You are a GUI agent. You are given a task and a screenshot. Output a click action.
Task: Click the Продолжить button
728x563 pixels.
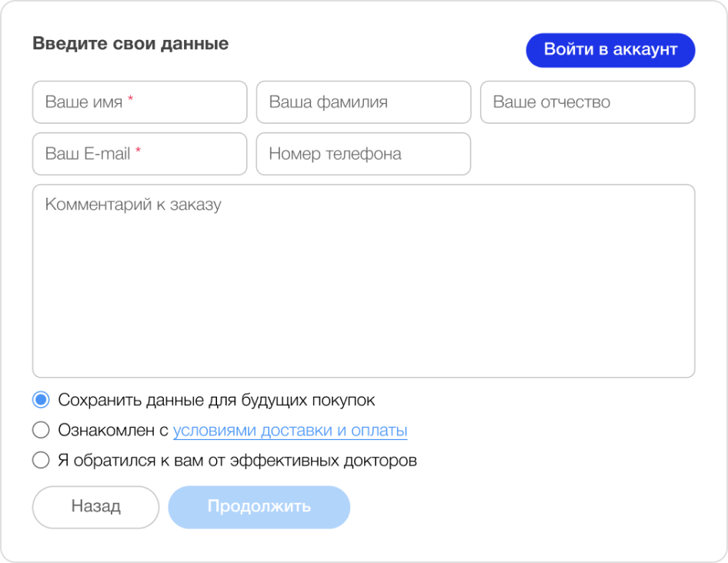(x=259, y=507)
